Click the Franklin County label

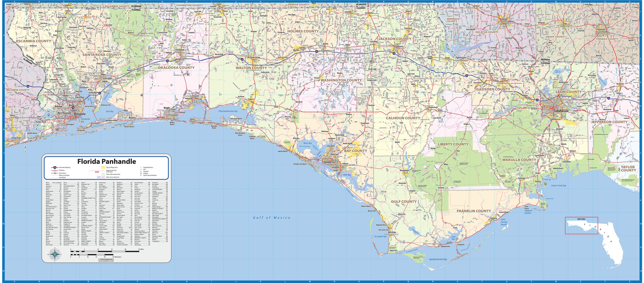click(x=473, y=211)
